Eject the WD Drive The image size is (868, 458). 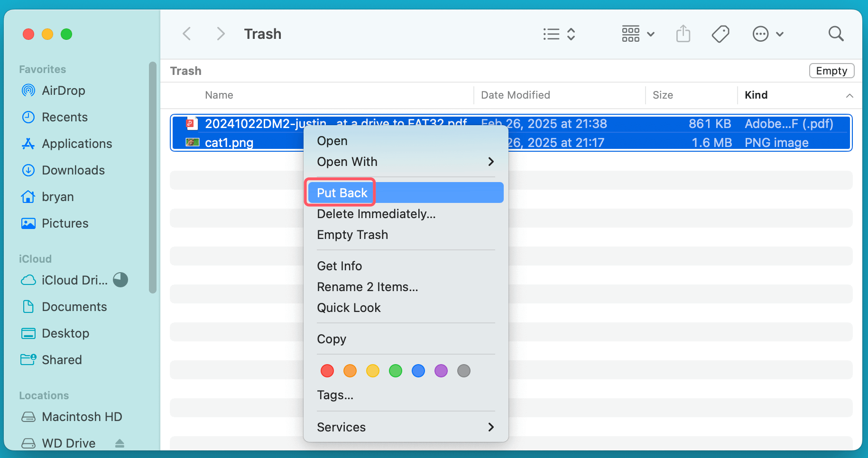click(x=119, y=443)
